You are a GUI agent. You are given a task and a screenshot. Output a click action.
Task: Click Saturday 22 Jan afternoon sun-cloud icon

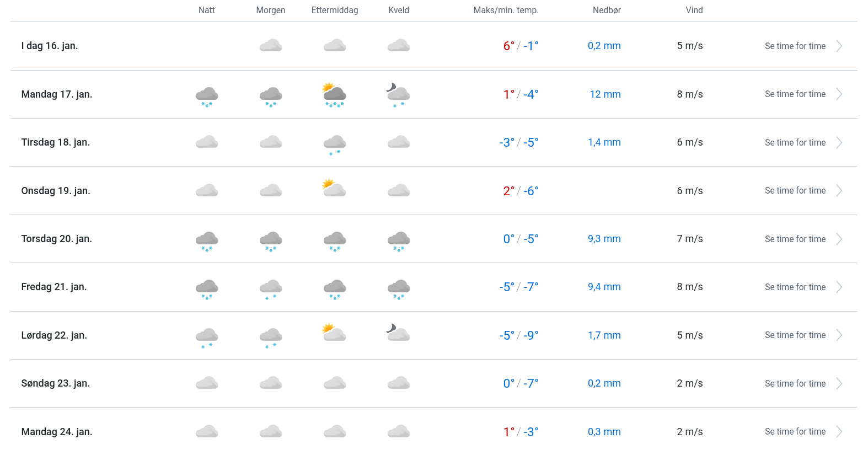(334, 333)
